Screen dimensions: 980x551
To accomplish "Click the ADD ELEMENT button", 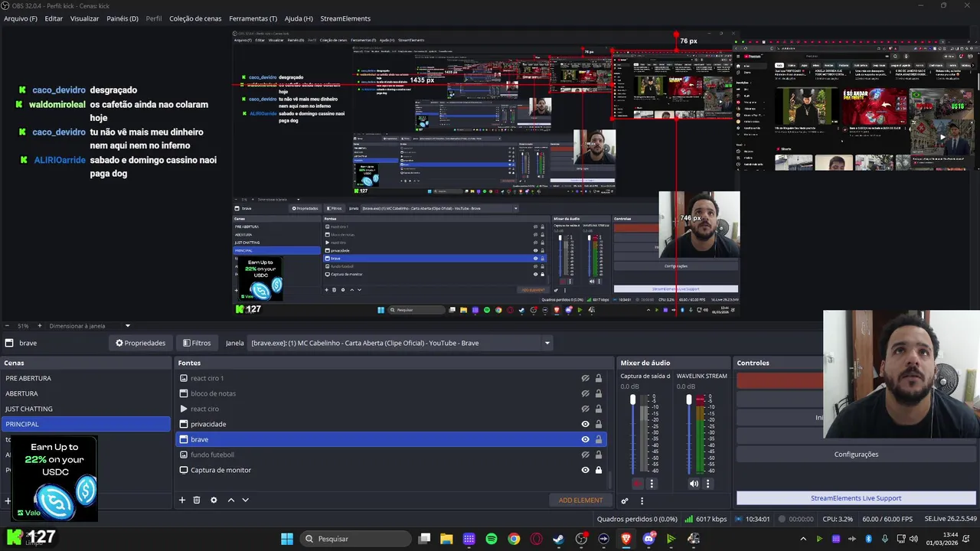I will coord(580,500).
